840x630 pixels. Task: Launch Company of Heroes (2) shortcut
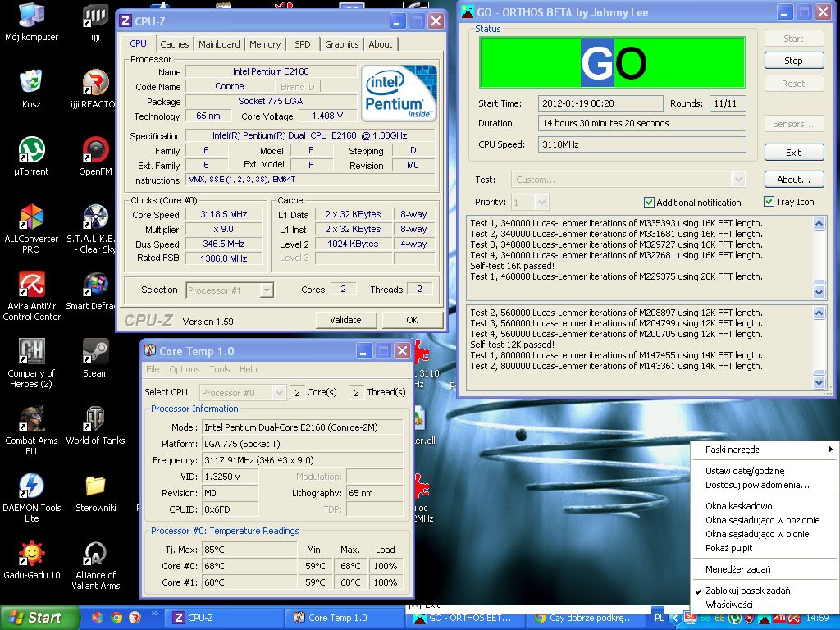click(32, 351)
